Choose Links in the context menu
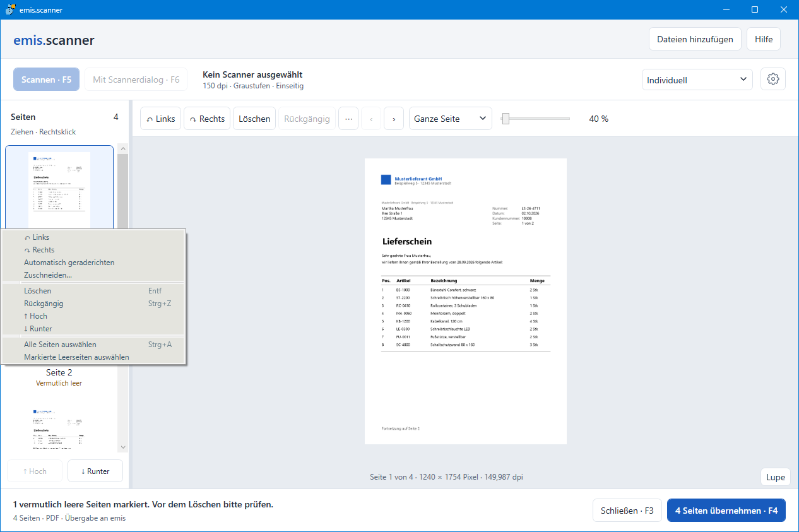 click(x=93, y=237)
